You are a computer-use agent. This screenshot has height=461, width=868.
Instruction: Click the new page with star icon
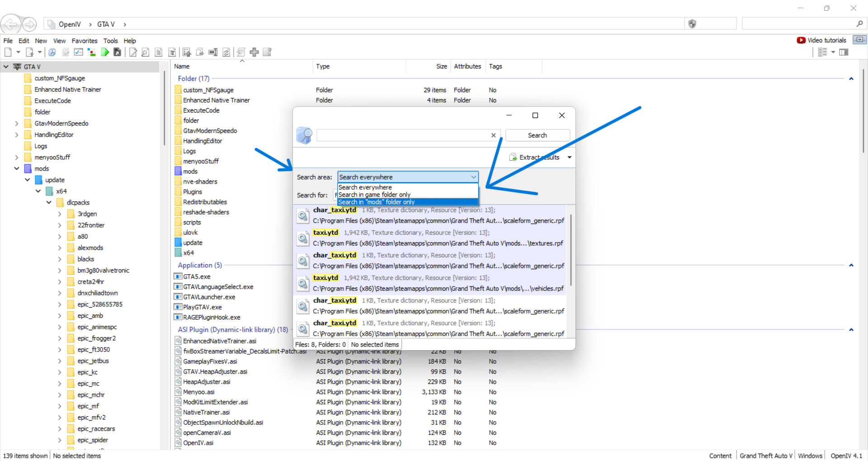click(267, 52)
